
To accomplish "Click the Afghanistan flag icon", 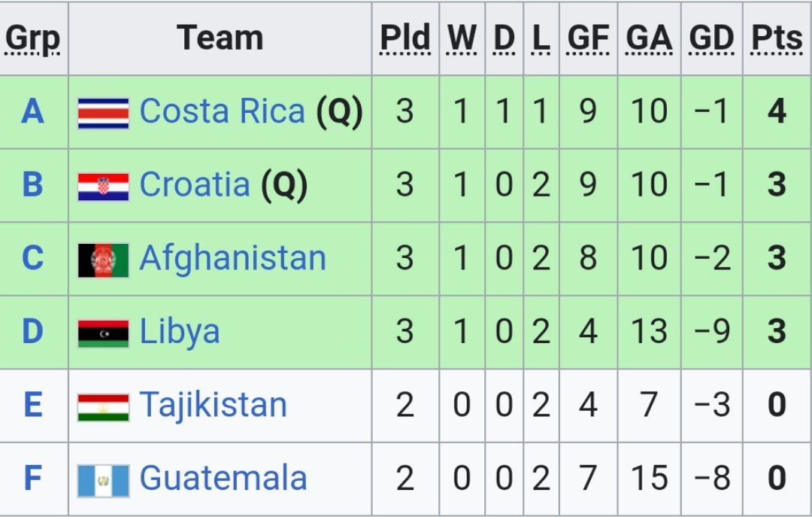I will click(103, 260).
